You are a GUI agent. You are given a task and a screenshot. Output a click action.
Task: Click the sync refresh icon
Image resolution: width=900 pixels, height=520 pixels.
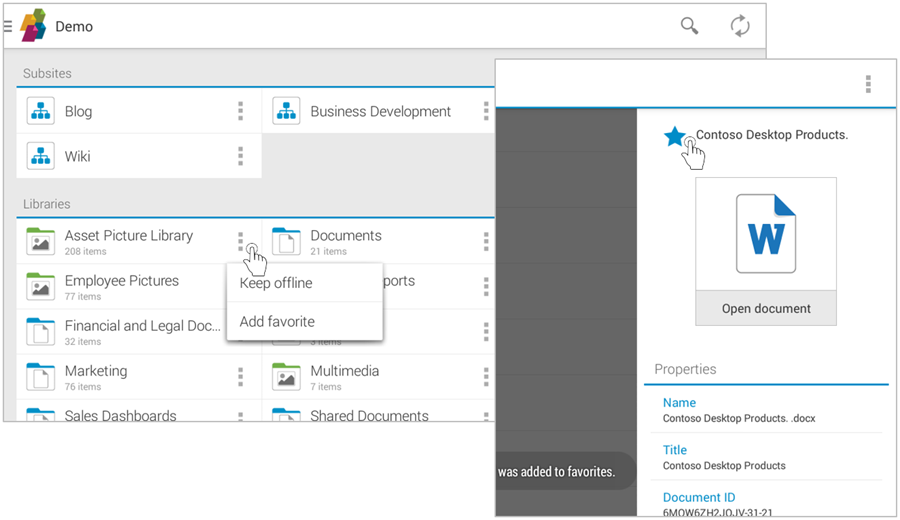pos(739,26)
